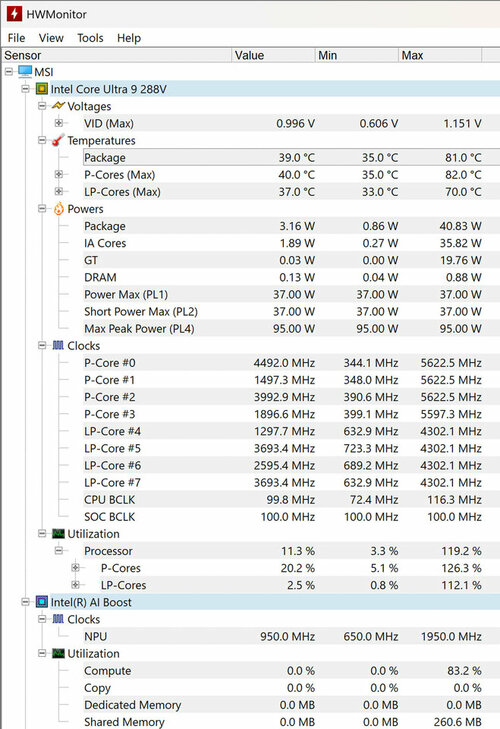Select the Package temperature row

point(291,157)
